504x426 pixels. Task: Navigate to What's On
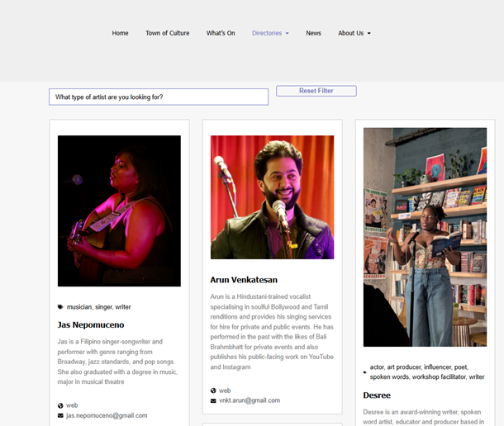221,33
